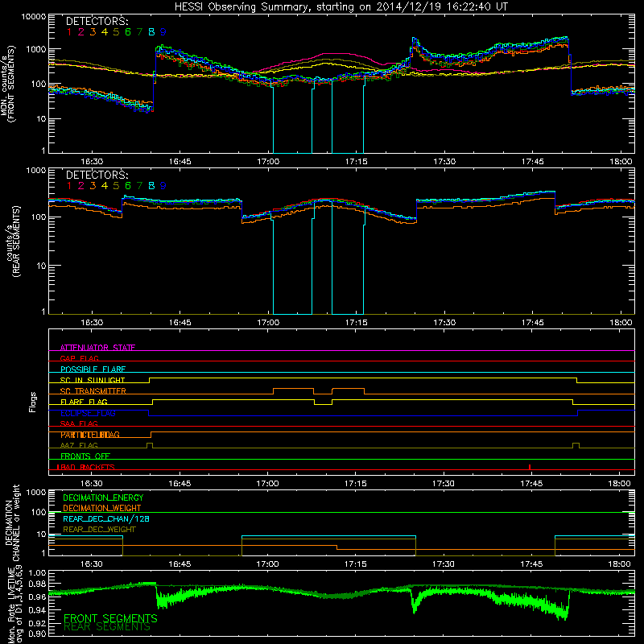Select green detector 6 in front segments legend
The width and height of the screenshot is (644, 644).
(x=128, y=31)
